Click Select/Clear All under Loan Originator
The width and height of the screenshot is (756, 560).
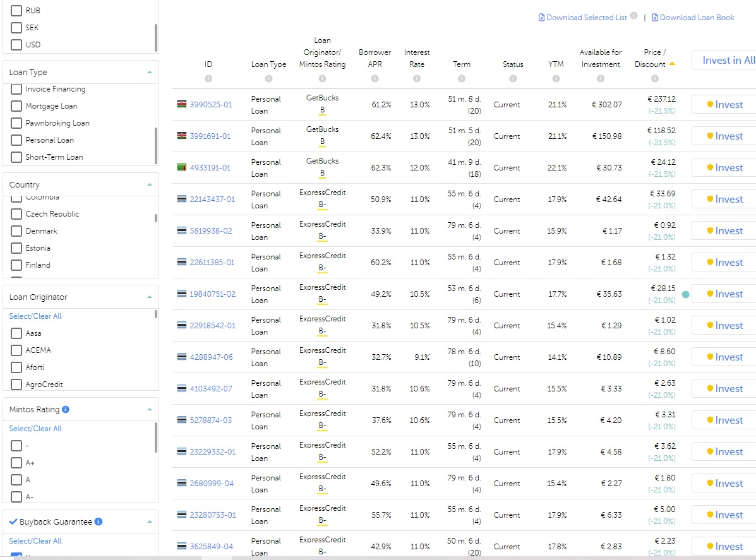pyautogui.click(x=35, y=316)
